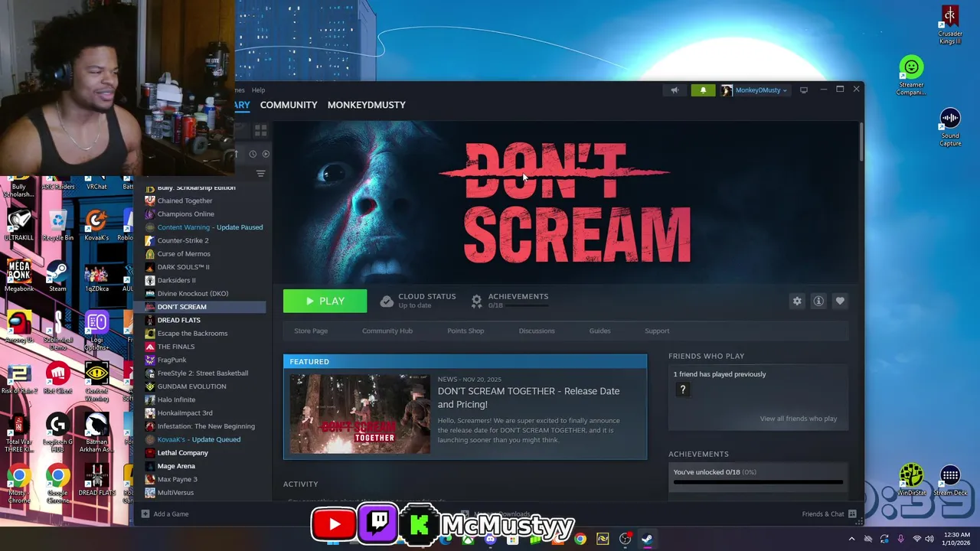The width and height of the screenshot is (980, 551).
Task: Open the MONKEYDMUSTY profile tab
Action: [x=367, y=105]
